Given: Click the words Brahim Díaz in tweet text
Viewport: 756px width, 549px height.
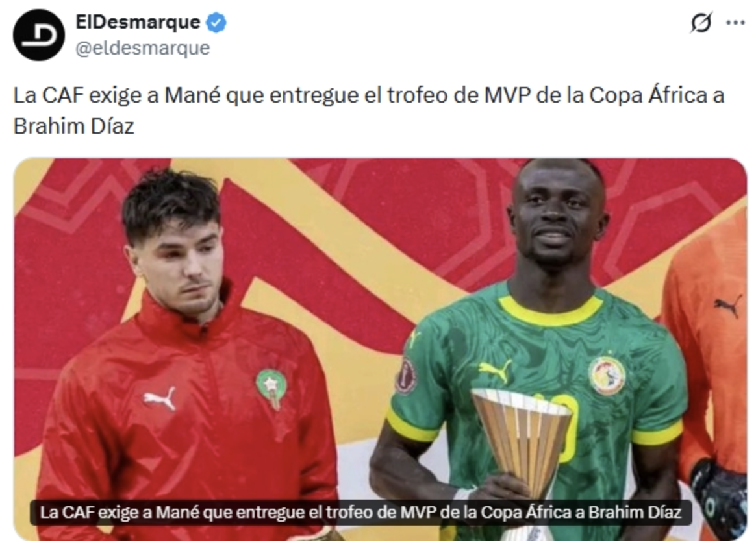Looking at the screenshot, I should pos(74,127).
